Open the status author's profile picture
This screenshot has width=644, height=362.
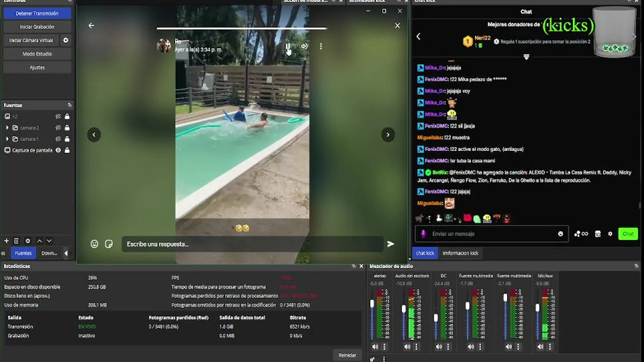click(164, 46)
